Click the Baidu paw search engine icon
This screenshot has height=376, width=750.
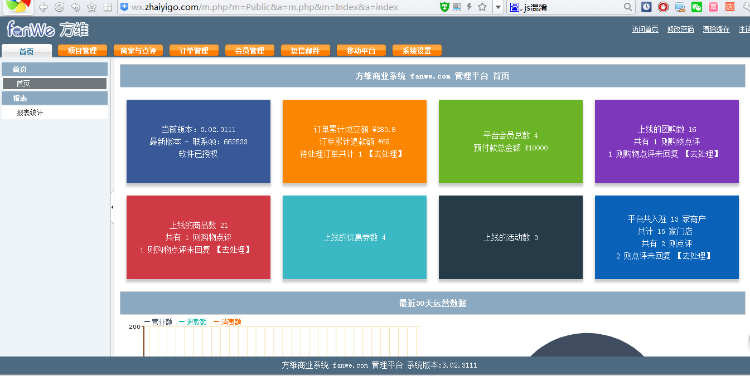[x=515, y=7]
